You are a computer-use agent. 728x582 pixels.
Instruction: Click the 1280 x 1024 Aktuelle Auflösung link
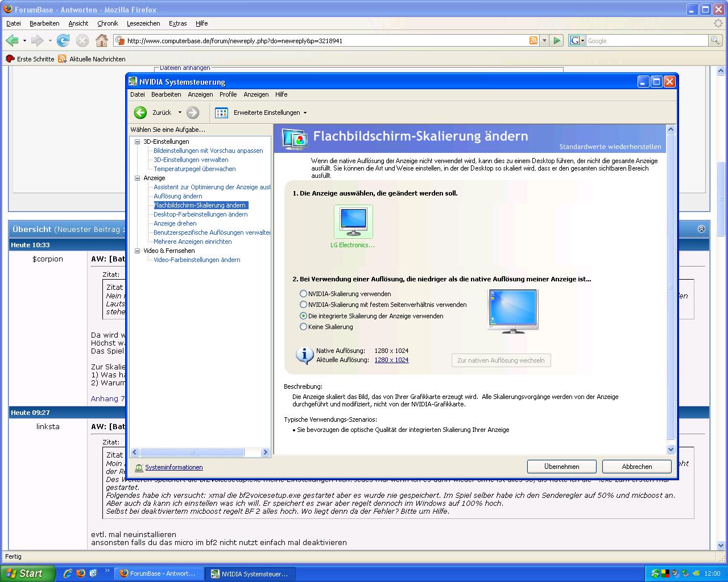coord(391,360)
